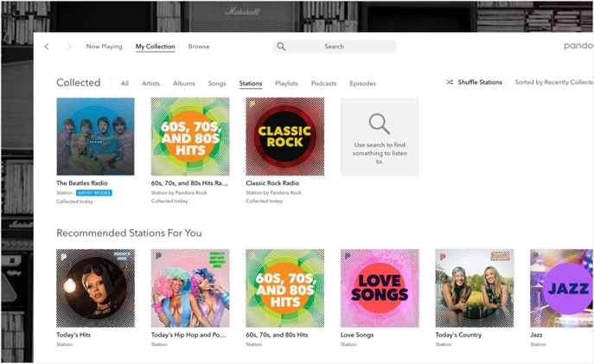594x364 pixels.
Task: Click the large magnifier search placeholder tile
Action: 379,137
